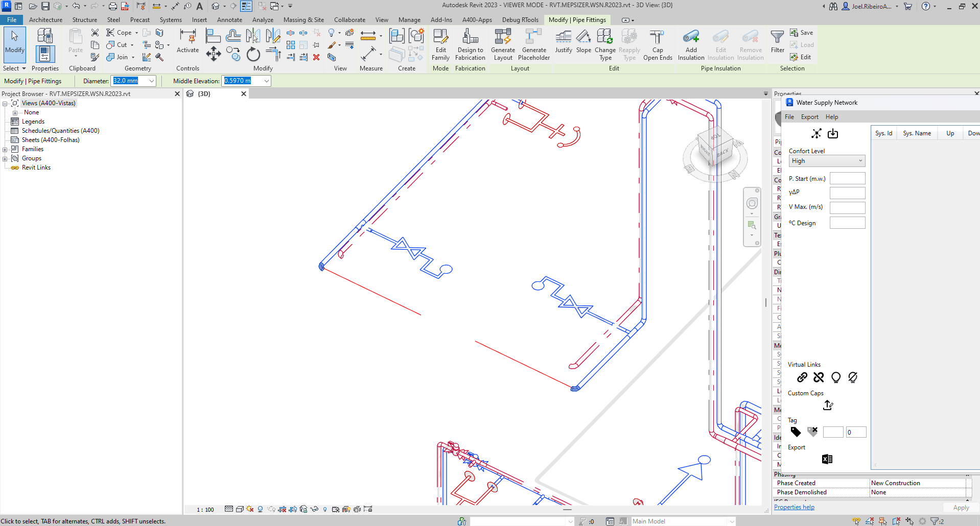This screenshot has width=980, height=526.
Task: Toggle reveal hidden elements bulb icon
Action: pyautogui.click(x=325, y=509)
